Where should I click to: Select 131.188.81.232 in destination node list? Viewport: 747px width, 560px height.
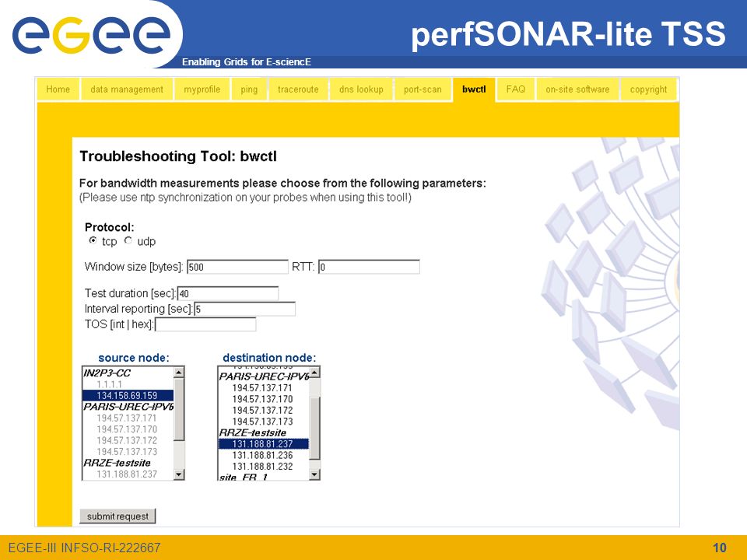tap(264, 467)
